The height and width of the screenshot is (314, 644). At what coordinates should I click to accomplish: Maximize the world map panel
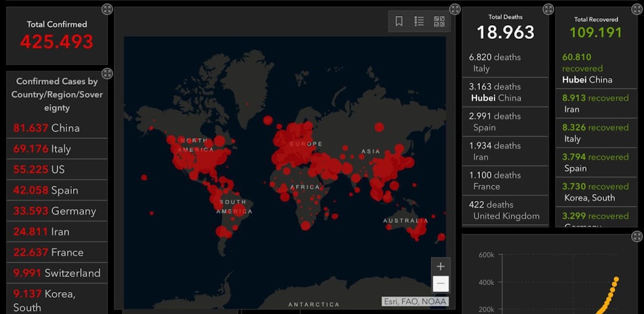click(455, 9)
